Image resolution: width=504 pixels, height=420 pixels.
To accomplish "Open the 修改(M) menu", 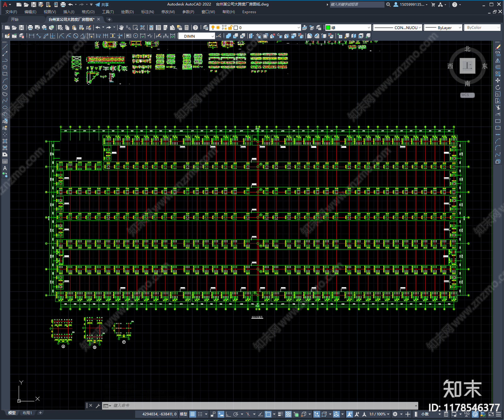I will click(168, 12).
